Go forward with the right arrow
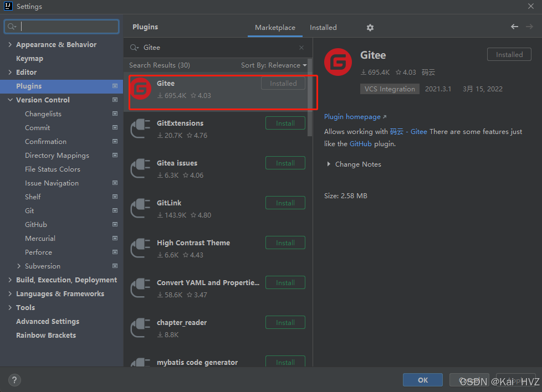This screenshot has height=392, width=542. [x=529, y=27]
